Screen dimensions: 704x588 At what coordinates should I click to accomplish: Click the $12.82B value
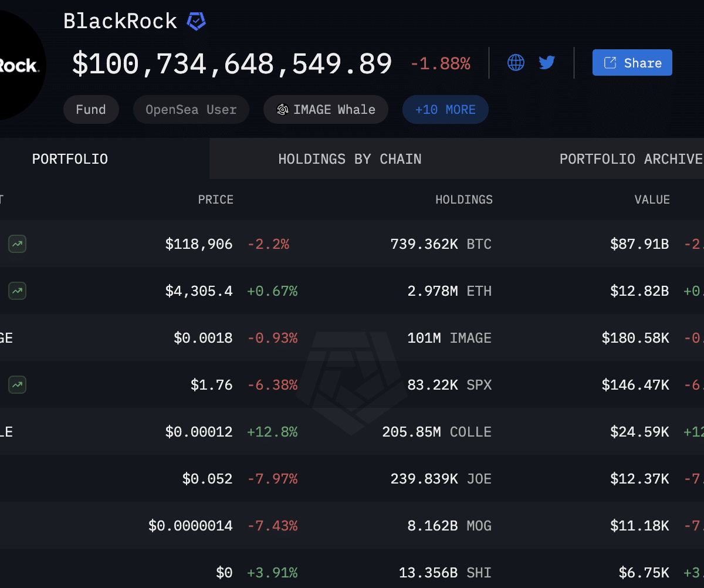[x=639, y=291]
